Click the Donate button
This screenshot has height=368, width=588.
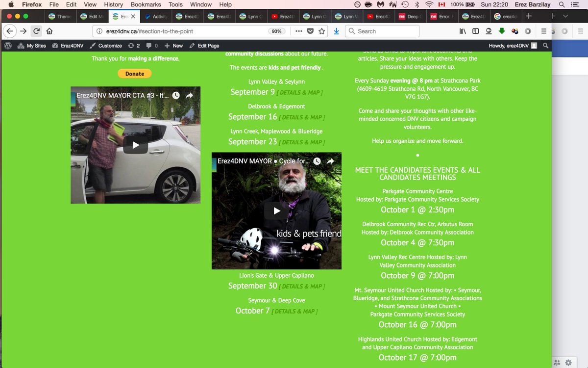coord(135,74)
